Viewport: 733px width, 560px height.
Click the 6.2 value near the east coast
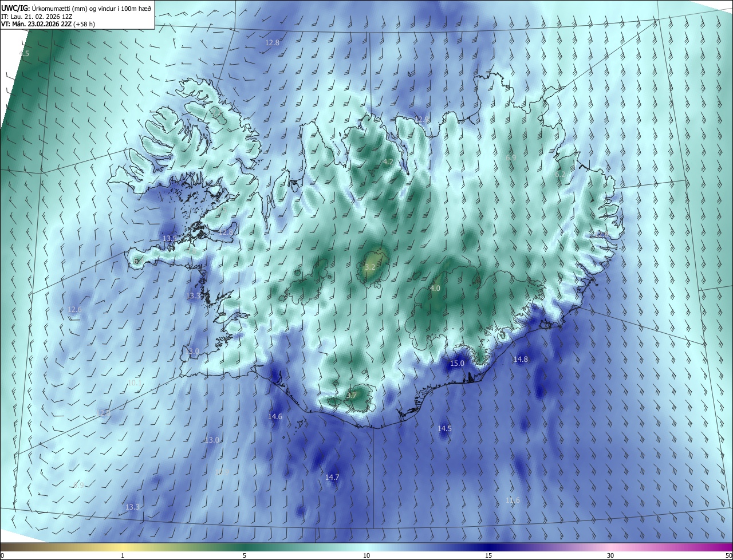561,174
